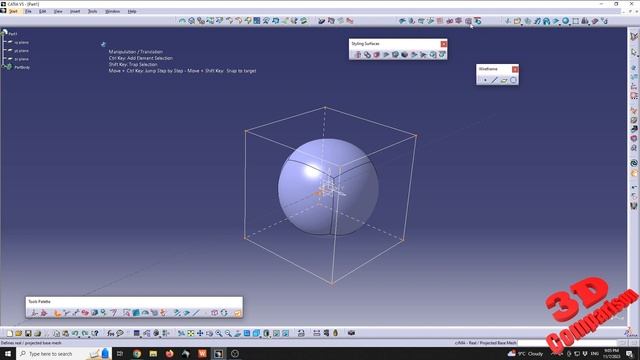Viewport: 640px width, 360px height.
Task: Click the What's This help icon
Action: tap(95, 333)
